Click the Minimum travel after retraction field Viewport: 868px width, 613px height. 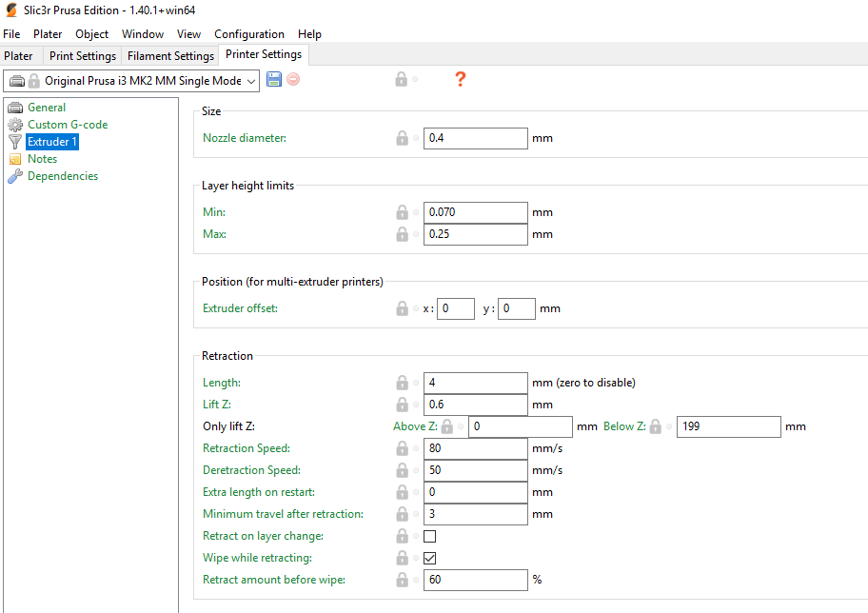476,514
